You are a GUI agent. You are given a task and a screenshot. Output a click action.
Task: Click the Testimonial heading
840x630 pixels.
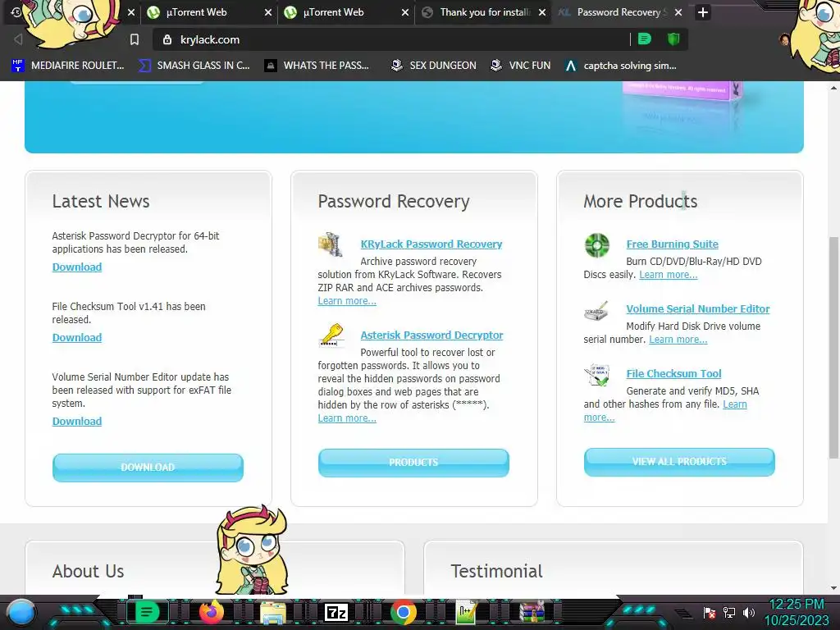496,571
